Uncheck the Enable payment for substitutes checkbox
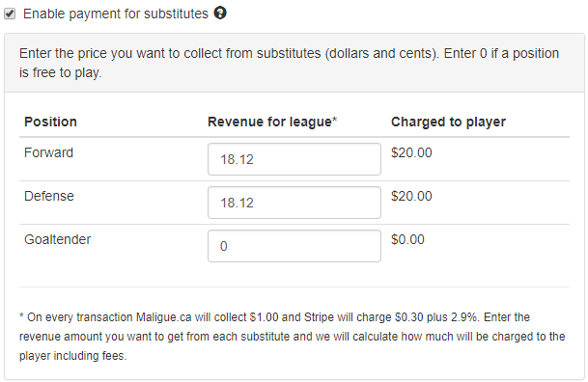This screenshot has height=382, width=588. [x=10, y=14]
